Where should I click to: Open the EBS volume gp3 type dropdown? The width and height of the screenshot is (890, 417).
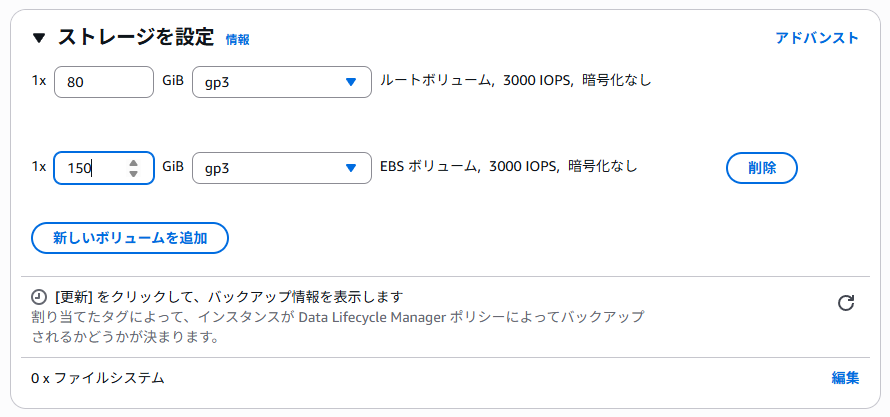click(282, 168)
